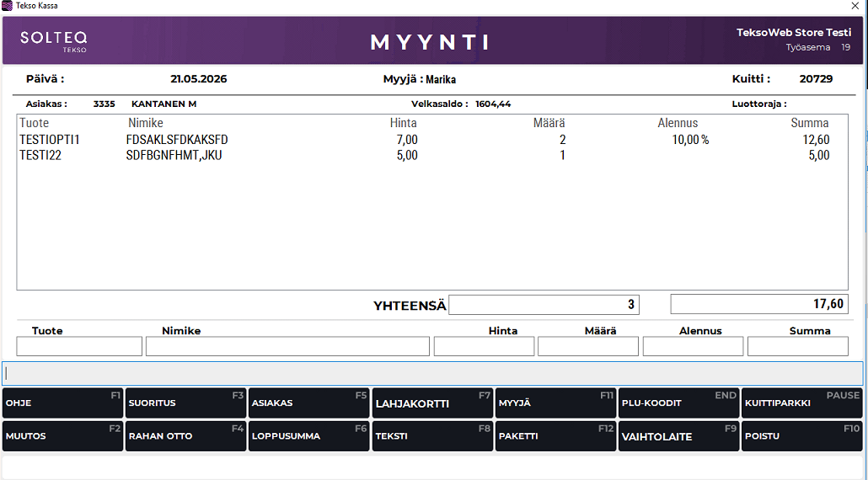Click the PAKETTI package button
868x480 pixels.
pyautogui.click(x=555, y=436)
